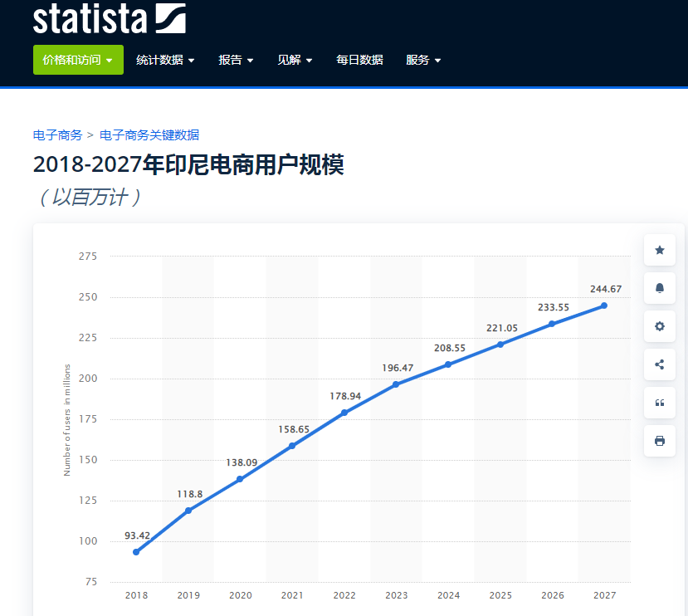This screenshot has width=688, height=616.
Task: Click the bell notification icon
Action: coord(660,288)
